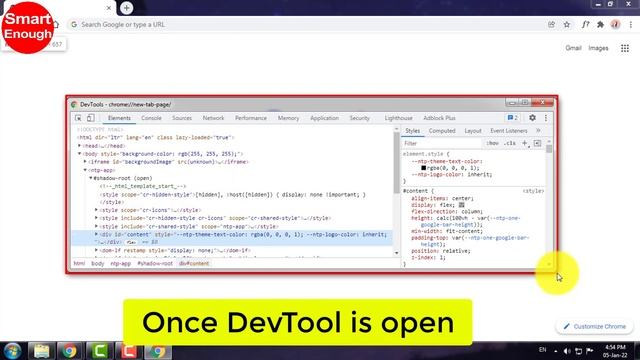Open Extensions puzzle piece icon
This screenshot has height=360, width=640.
600,24
